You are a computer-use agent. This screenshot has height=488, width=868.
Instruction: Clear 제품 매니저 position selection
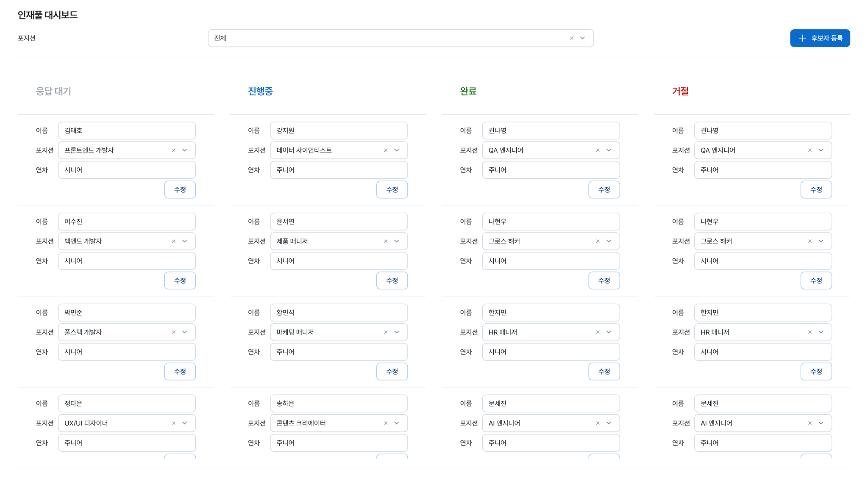[x=386, y=241]
